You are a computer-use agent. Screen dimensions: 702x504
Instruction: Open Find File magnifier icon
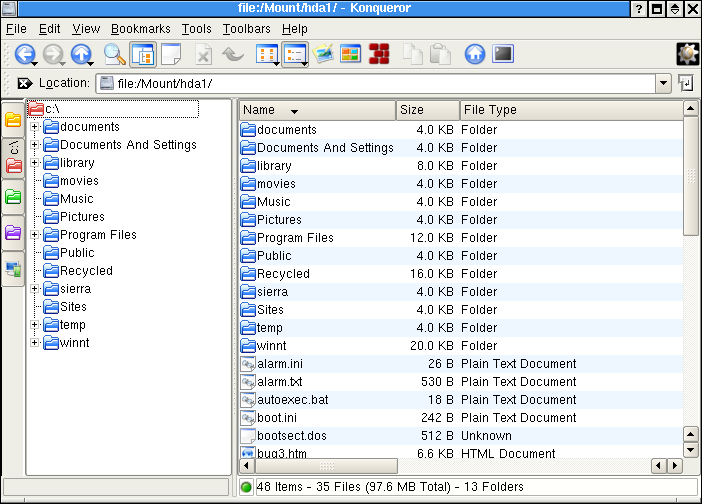(115, 55)
